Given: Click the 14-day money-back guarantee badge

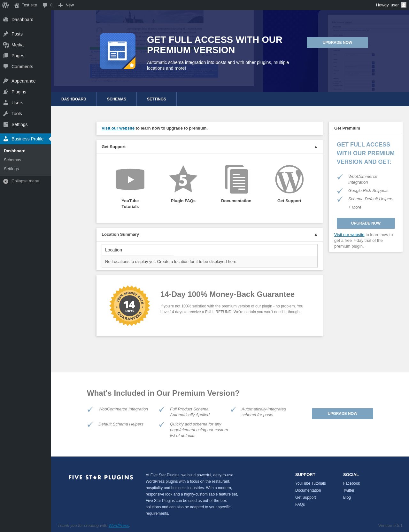Looking at the screenshot, I should tap(130, 306).
